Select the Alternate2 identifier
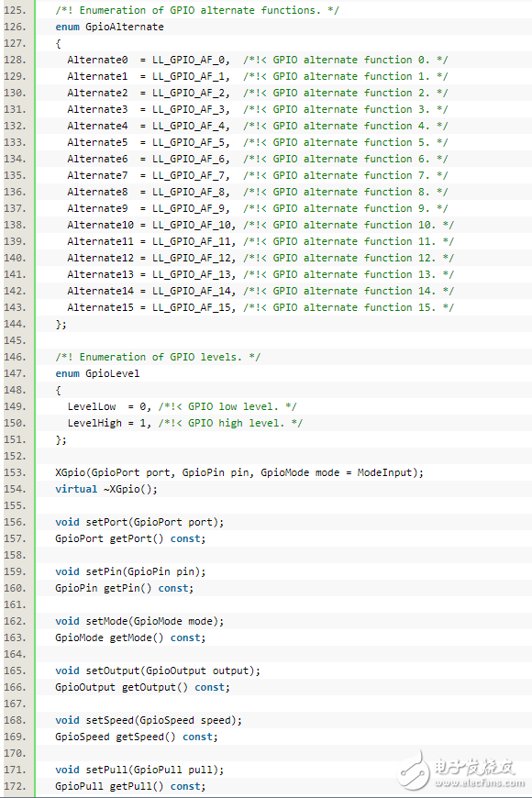This screenshot has width=532, height=798. [97, 93]
